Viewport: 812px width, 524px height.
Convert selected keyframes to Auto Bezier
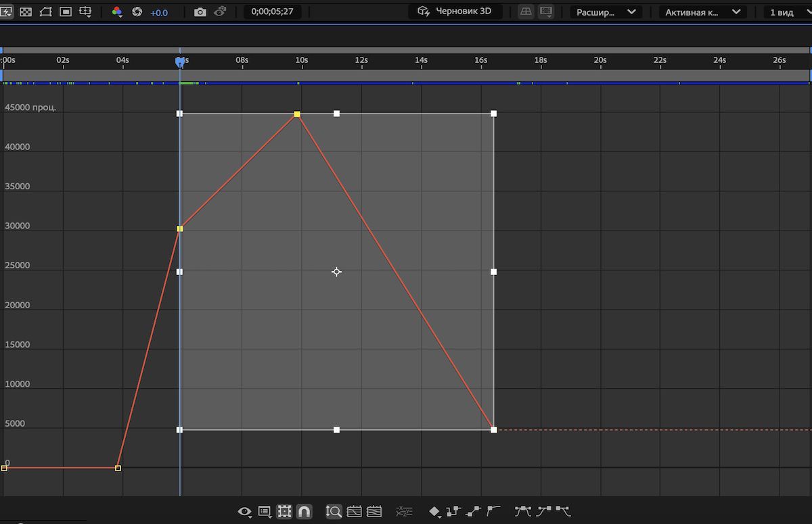tap(493, 511)
